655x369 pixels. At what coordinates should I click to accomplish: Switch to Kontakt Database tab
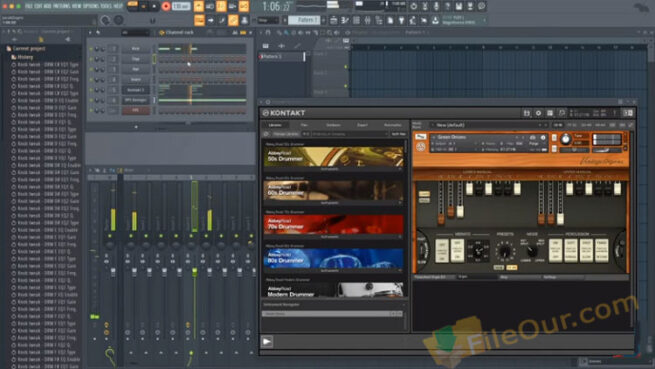pos(333,125)
